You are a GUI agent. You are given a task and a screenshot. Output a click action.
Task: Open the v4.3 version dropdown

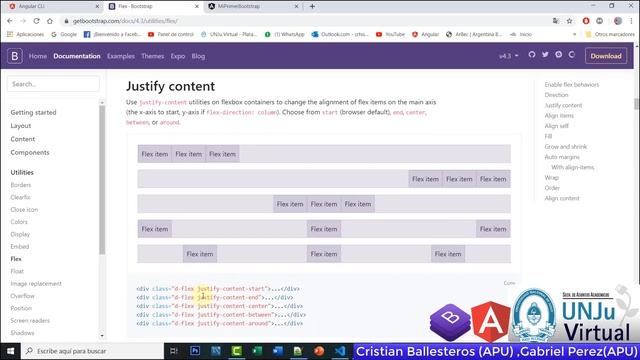(509, 56)
